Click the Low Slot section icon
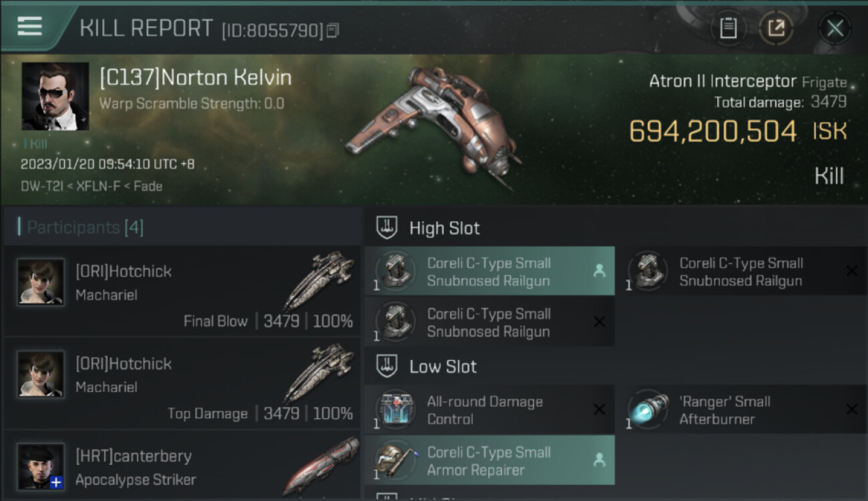Screen dimensions: 868x501 pos(387,366)
